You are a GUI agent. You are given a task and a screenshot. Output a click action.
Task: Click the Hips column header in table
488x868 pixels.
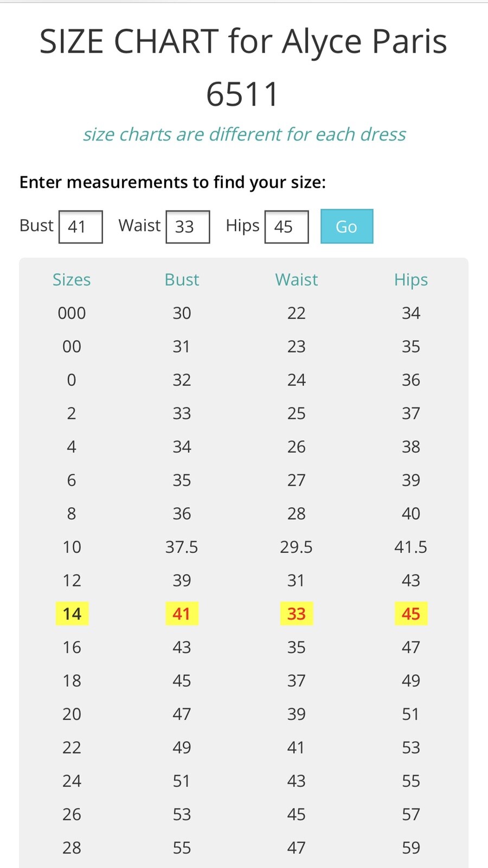[x=411, y=279]
